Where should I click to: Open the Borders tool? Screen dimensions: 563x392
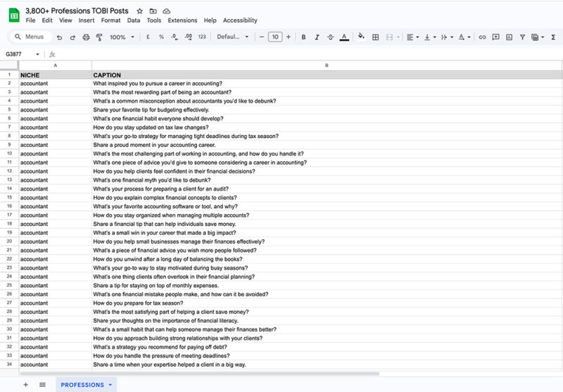[x=376, y=37]
